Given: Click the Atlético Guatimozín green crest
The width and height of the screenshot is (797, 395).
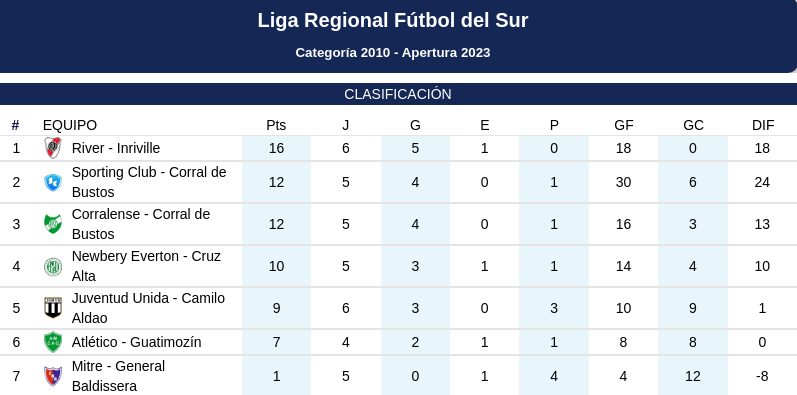Looking at the screenshot, I should [53, 342].
